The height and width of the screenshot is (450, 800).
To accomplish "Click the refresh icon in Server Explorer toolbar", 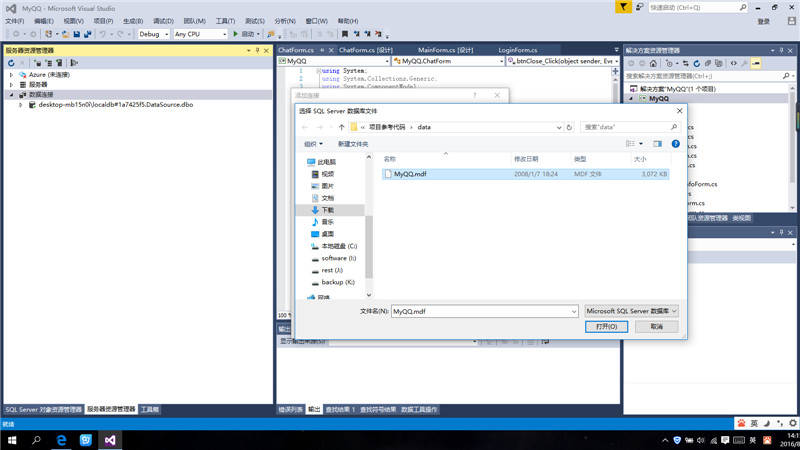I will coord(11,63).
